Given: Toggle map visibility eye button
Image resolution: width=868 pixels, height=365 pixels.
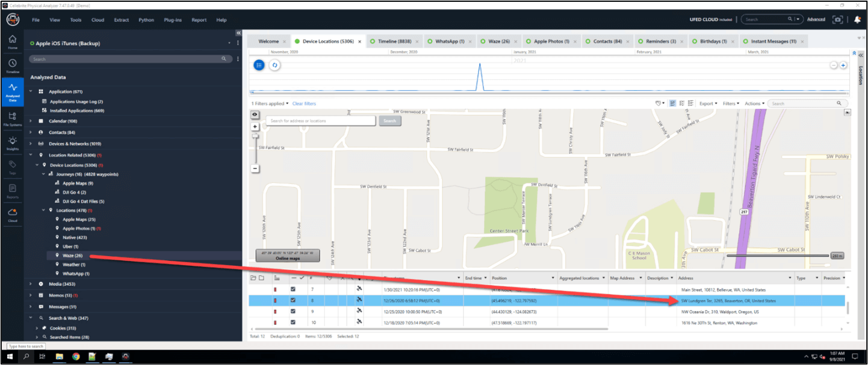Looking at the screenshot, I should click(x=255, y=114).
